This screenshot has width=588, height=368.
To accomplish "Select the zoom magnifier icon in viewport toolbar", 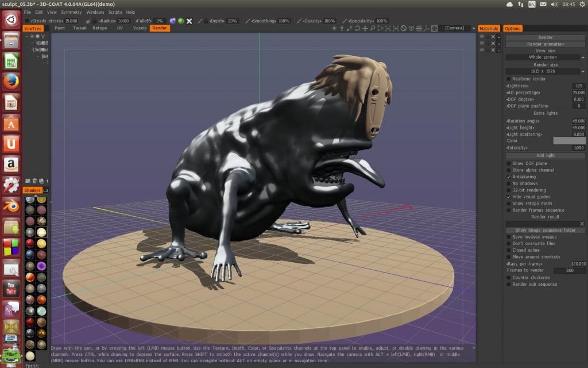I will 373,28.
